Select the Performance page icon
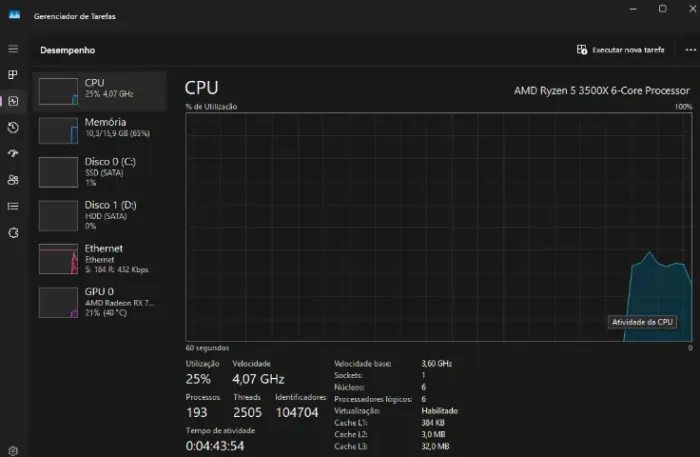700x457 pixels. coord(13,101)
